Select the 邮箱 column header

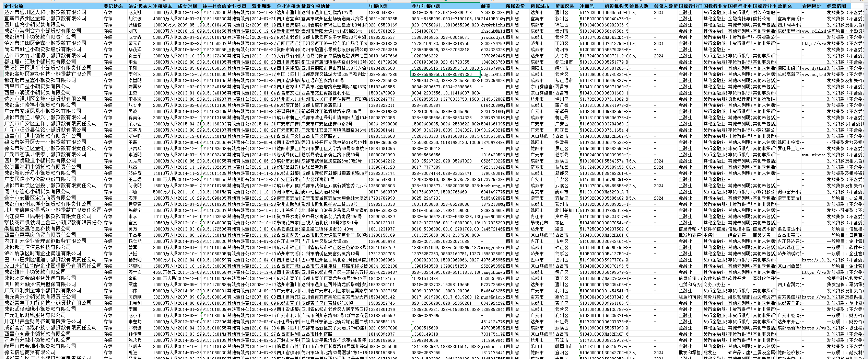(x=486, y=6)
